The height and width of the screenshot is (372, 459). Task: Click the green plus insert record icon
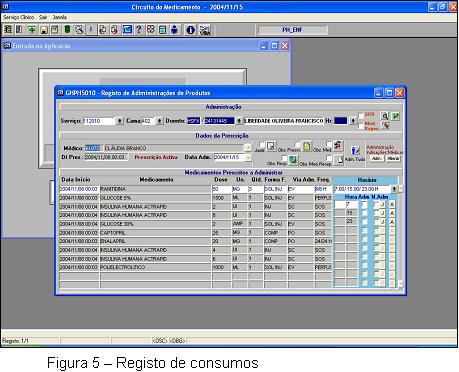(32, 30)
